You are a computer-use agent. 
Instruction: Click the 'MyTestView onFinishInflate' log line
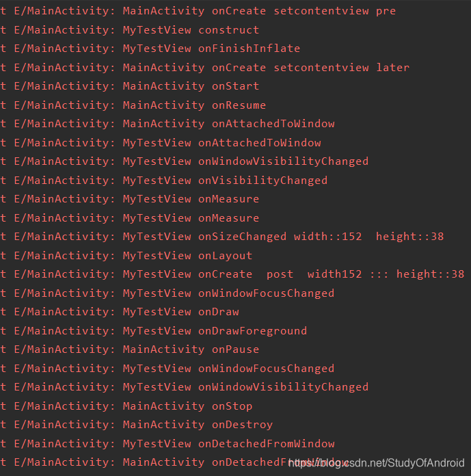tap(150, 49)
